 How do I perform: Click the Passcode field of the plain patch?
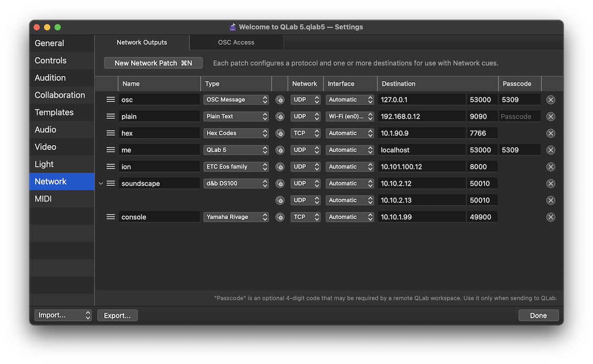(x=519, y=116)
